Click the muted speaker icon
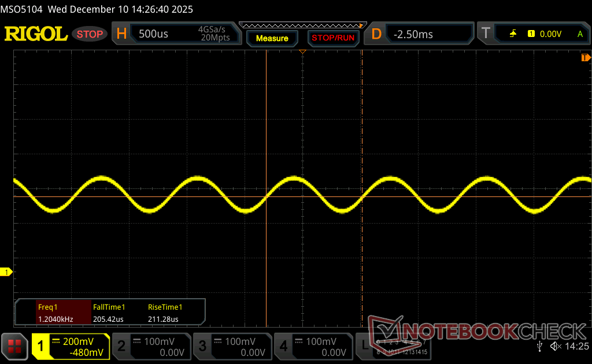 (x=556, y=346)
